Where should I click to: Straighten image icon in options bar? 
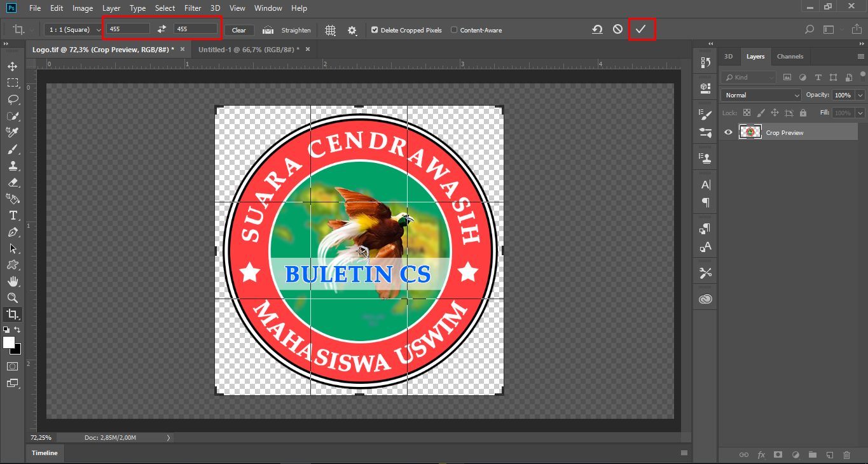pyautogui.click(x=268, y=30)
